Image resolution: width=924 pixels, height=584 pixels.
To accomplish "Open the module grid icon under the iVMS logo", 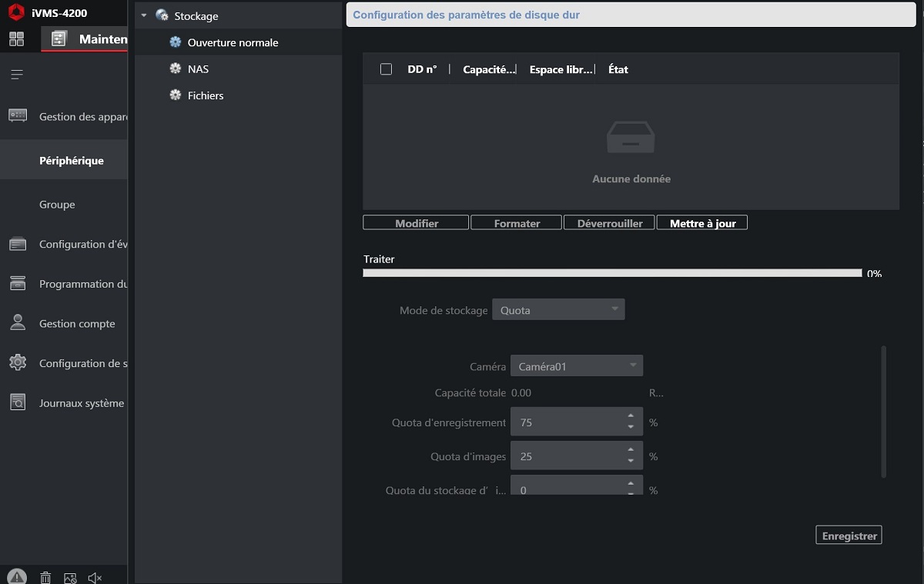I will click(17, 39).
